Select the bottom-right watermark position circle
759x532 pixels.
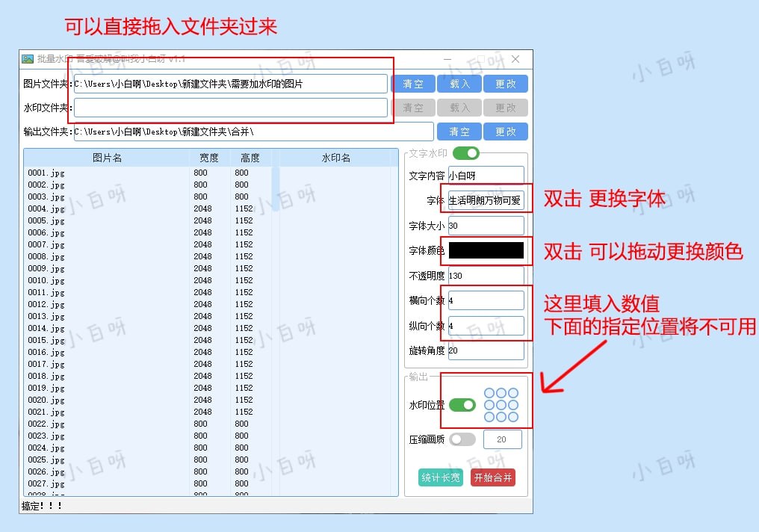512,417
